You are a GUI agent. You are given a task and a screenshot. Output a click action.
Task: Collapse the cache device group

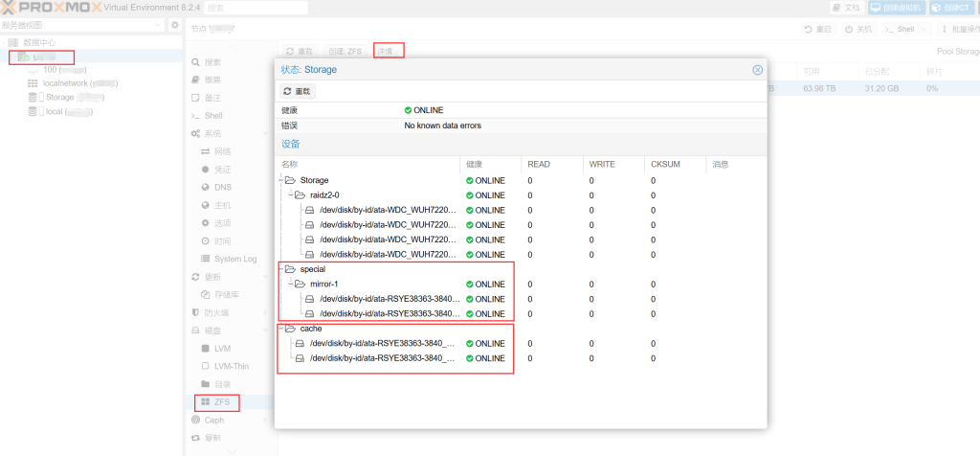point(281,329)
